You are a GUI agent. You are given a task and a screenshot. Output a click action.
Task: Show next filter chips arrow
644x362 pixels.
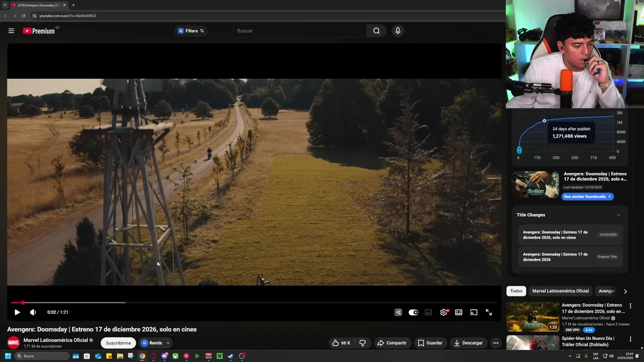pyautogui.click(x=625, y=291)
